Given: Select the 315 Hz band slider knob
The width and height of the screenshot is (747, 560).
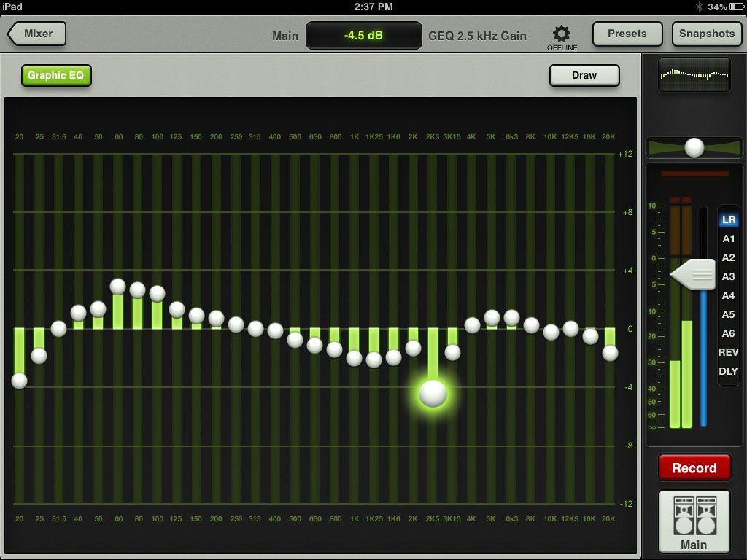Looking at the screenshot, I should click(x=256, y=329).
